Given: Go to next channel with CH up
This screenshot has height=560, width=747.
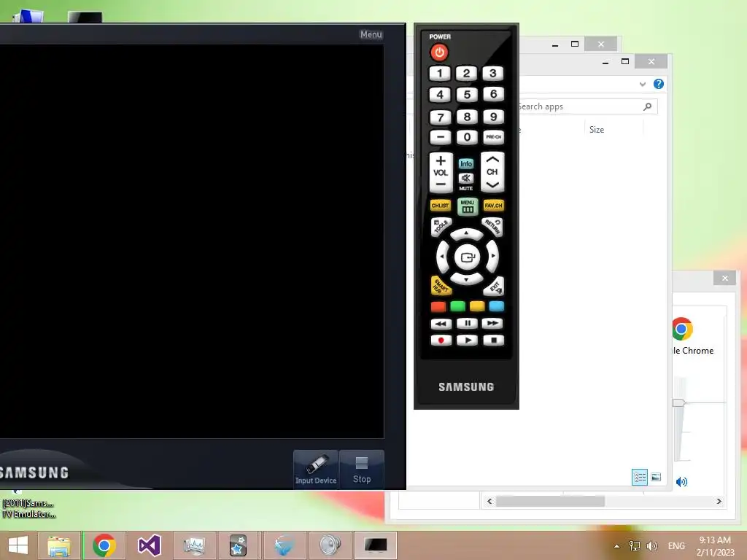Looking at the screenshot, I should pyautogui.click(x=492, y=160).
